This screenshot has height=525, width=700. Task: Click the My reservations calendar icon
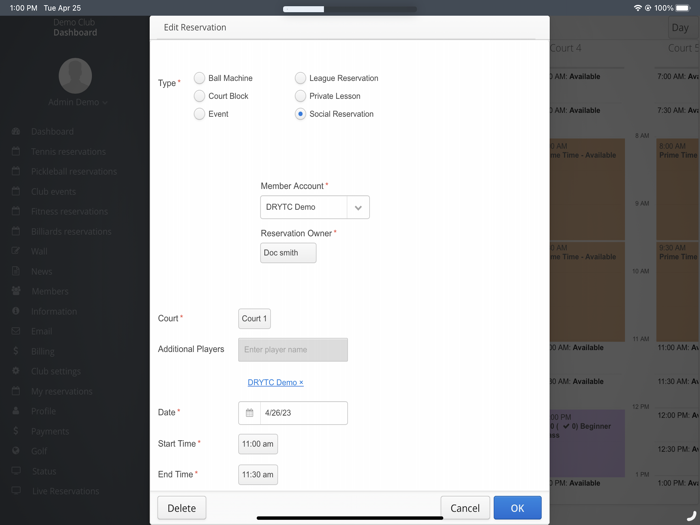pos(16,391)
